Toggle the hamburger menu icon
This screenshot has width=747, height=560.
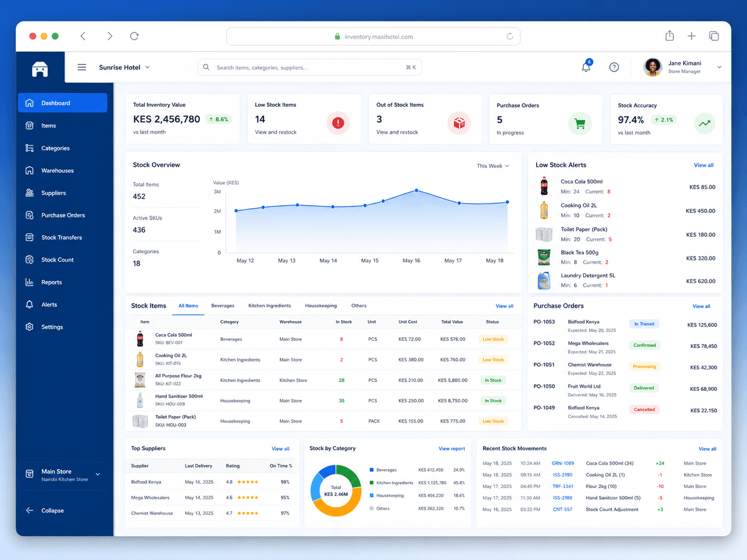(82, 67)
